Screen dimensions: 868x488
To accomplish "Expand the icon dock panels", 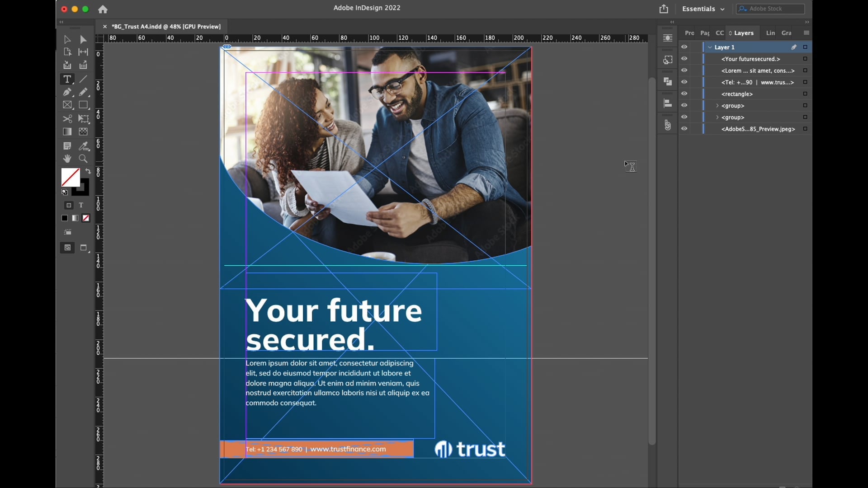I will (x=672, y=22).
